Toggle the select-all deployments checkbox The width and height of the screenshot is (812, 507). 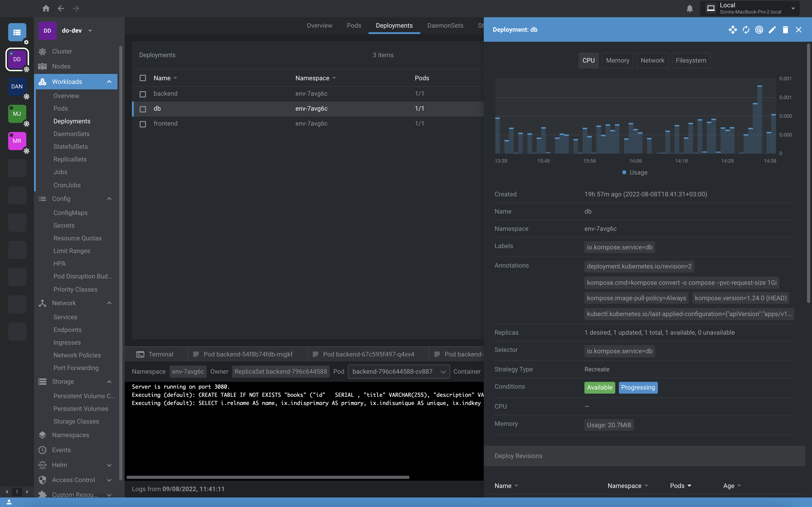[x=143, y=78]
